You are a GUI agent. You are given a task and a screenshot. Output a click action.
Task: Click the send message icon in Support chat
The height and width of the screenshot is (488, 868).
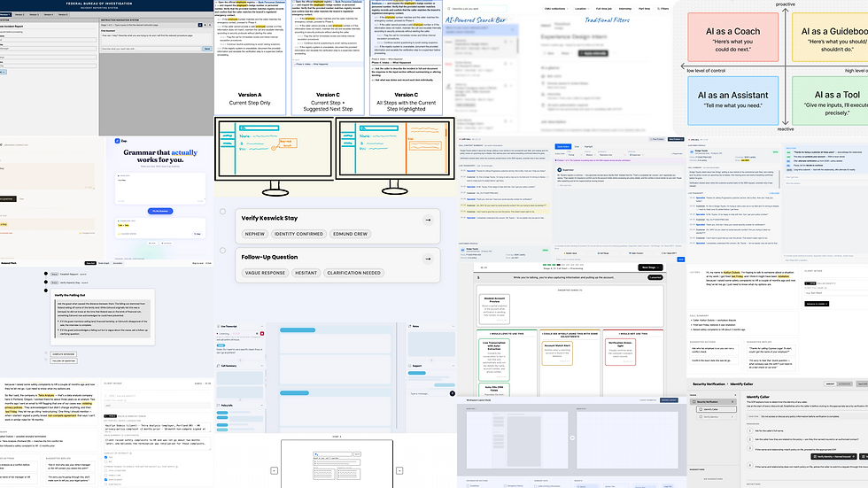pos(453,393)
